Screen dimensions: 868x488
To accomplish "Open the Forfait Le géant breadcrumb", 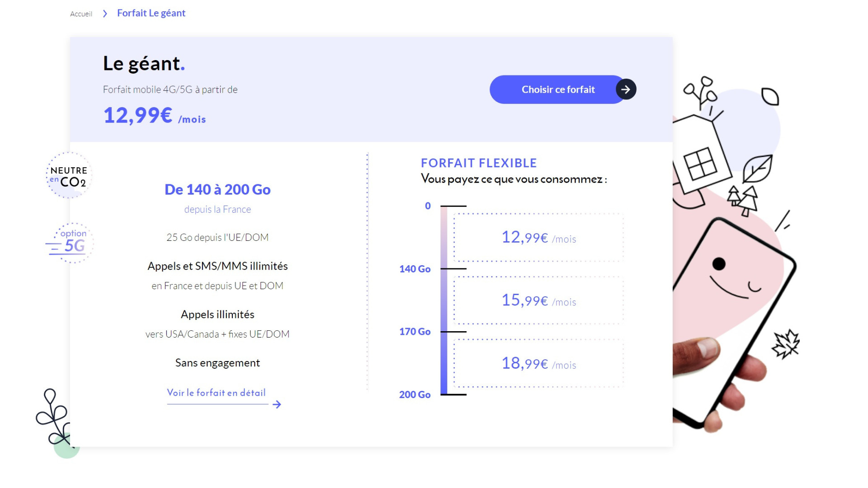I will coord(151,13).
